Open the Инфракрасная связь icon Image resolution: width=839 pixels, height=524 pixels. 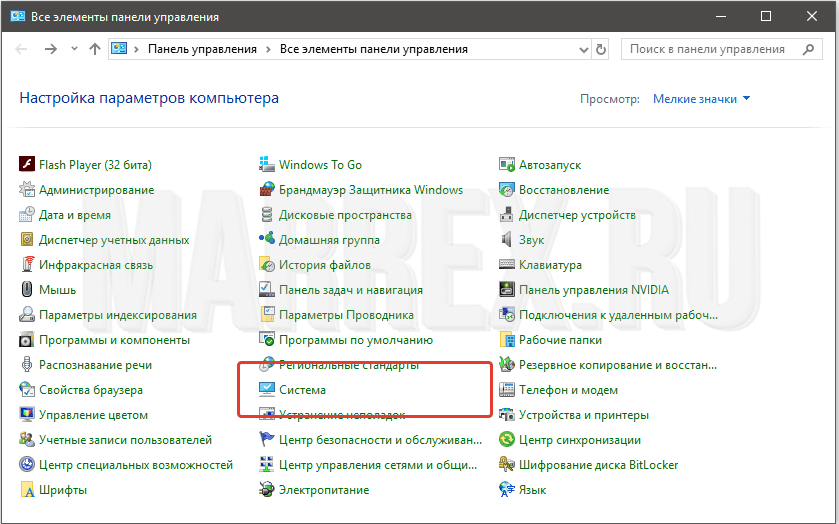(x=27, y=264)
